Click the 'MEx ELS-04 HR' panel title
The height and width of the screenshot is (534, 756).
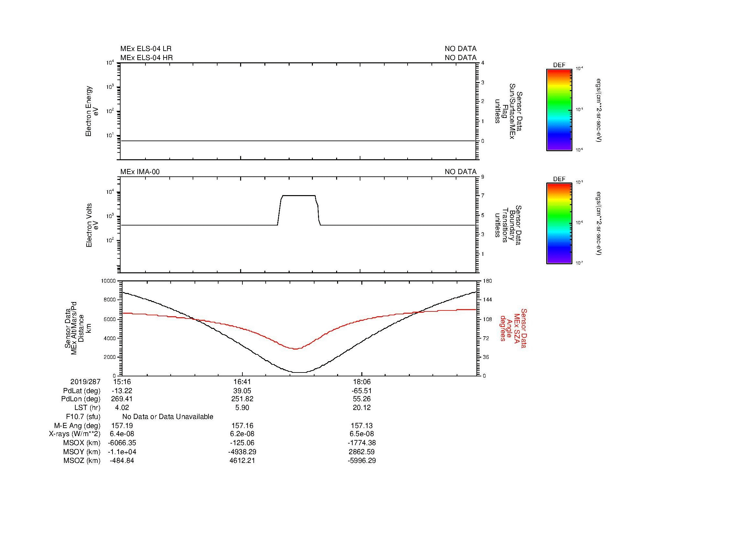146,58
